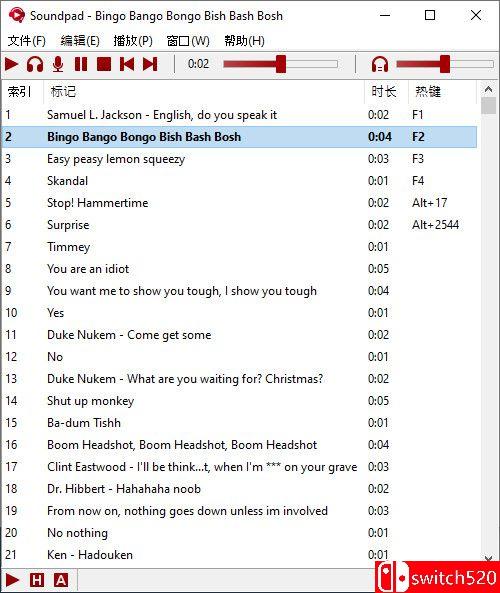
Task: Play sound on headphones only icon
Action: point(35,64)
